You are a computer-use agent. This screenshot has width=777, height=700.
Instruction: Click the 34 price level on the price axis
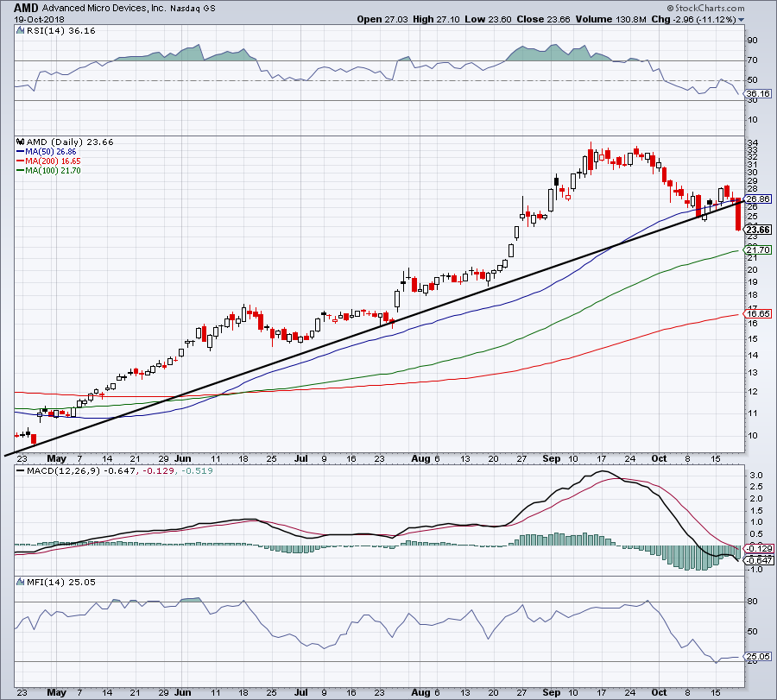point(752,143)
